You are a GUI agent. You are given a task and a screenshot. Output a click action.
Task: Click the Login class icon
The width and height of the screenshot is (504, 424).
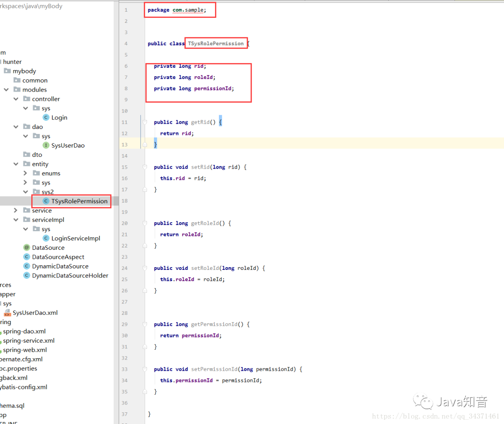pos(46,117)
